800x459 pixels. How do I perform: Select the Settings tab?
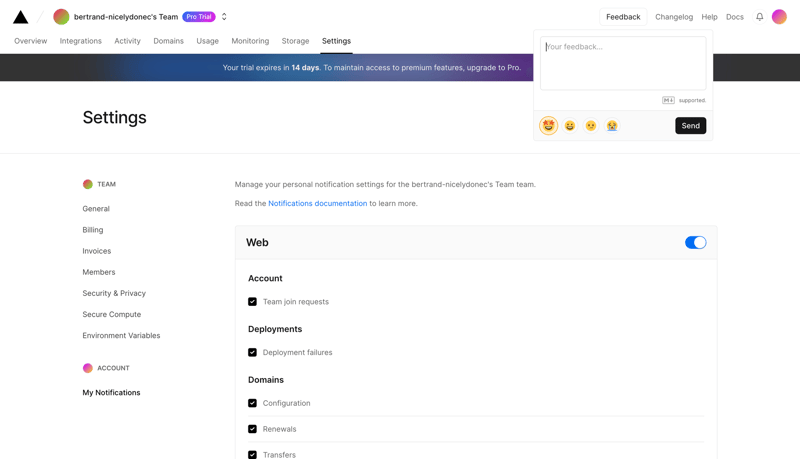(336, 41)
